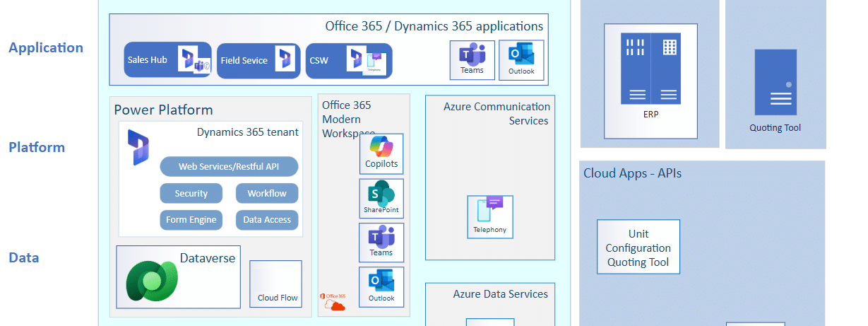Image resolution: width=868 pixels, height=326 pixels.
Task: Click the Unit Configuration Quoting Tool box
Action: (x=638, y=248)
